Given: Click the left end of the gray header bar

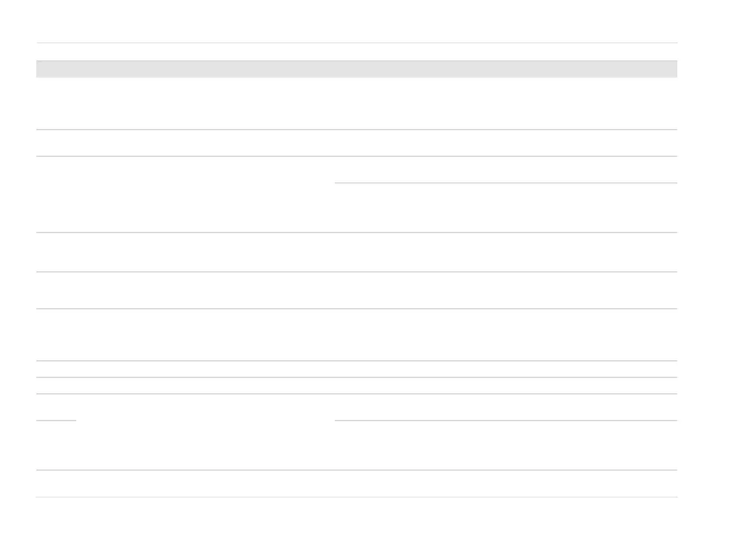Looking at the screenshot, I should (42, 69).
